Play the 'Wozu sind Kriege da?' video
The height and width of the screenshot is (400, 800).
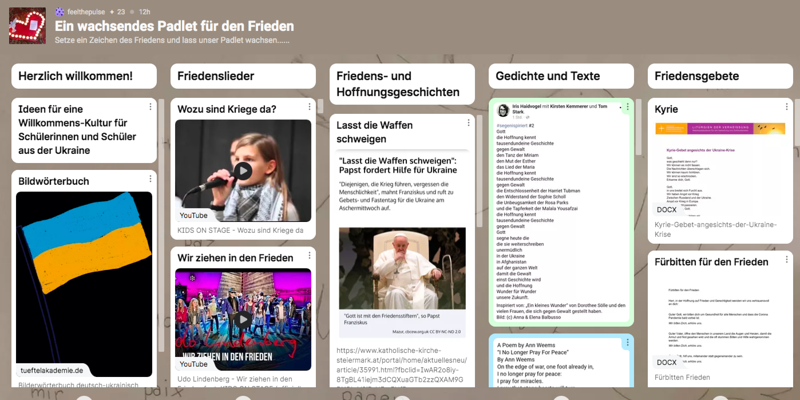(x=243, y=171)
